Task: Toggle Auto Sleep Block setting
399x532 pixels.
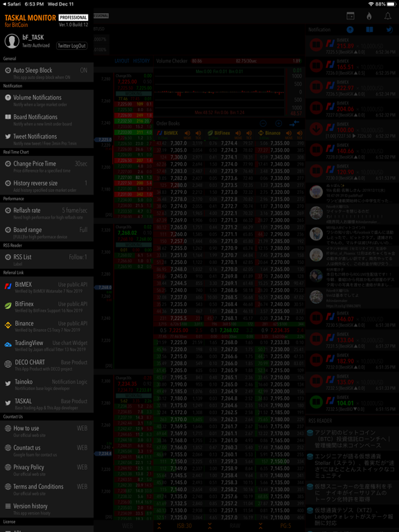Action: click(47, 72)
